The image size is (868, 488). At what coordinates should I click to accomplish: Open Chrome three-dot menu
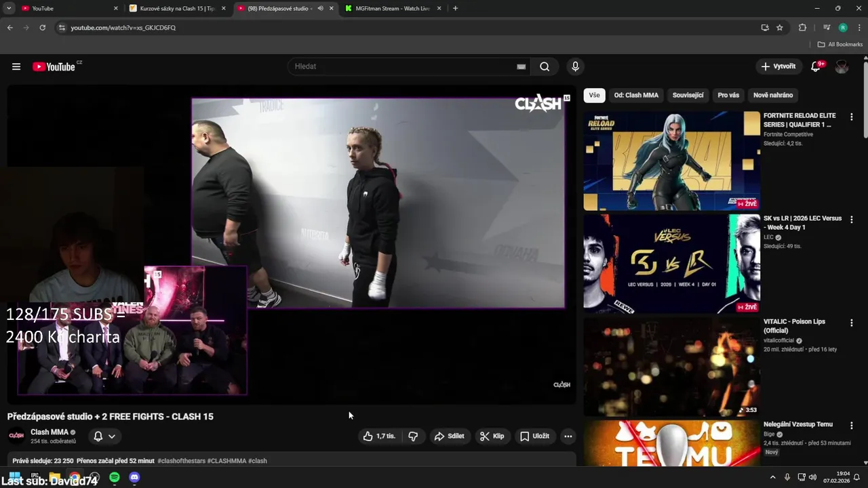[859, 28]
